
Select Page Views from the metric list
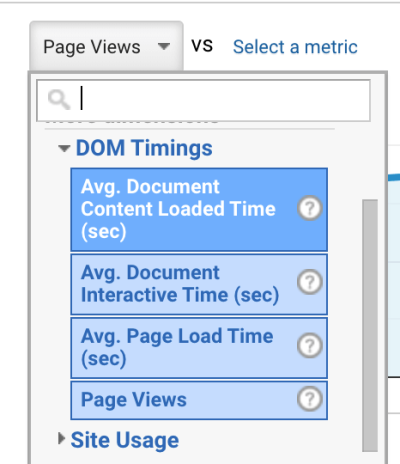199,400
